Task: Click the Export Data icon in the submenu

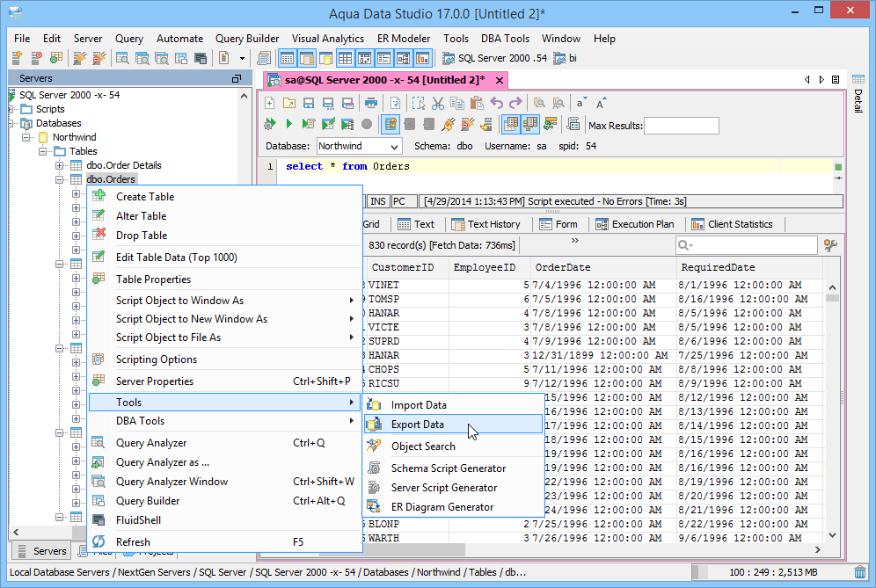Action: 374,425
